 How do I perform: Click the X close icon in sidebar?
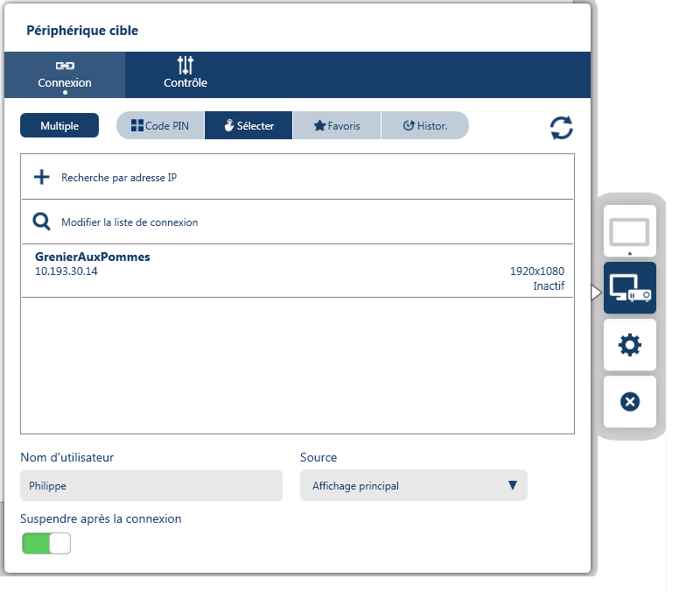[629, 401]
